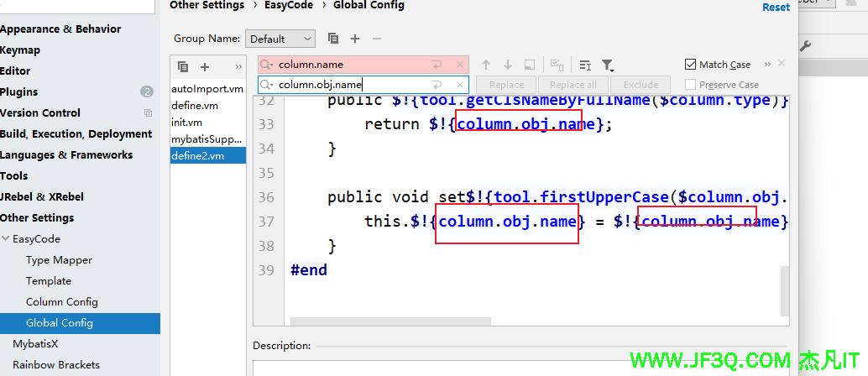Copy the current group icon
Viewport: 868px width, 376px height.
[333, 39]
